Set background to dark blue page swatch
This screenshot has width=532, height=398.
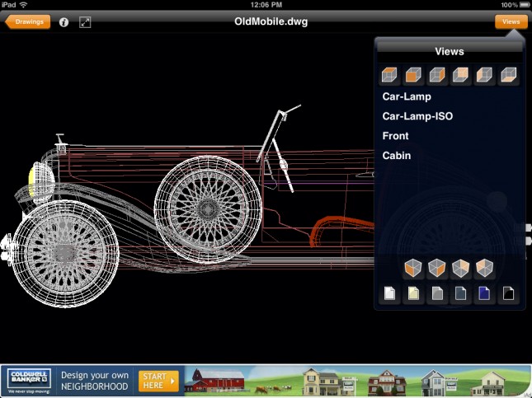(x=485, y=293)
